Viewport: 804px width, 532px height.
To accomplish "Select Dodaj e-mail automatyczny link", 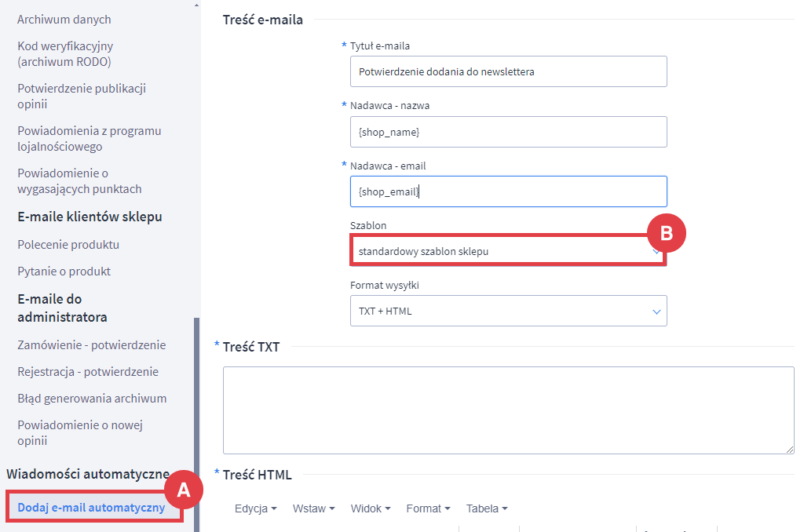I will (91, 507).
